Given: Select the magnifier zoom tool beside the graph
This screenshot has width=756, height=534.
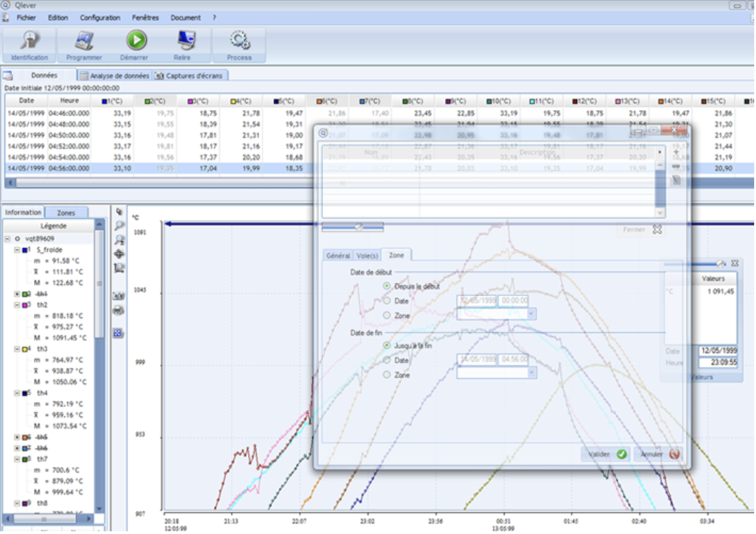Looking at the screenshot, I should point(119,225).
